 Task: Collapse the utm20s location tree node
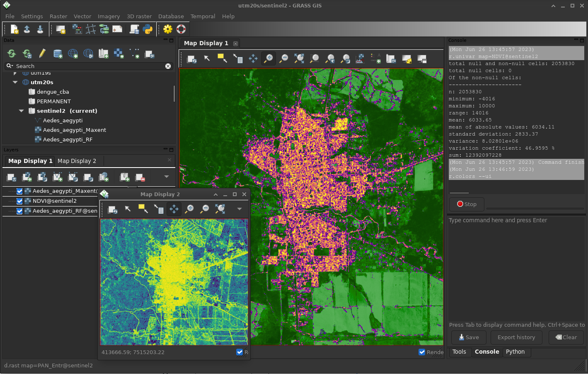pos(15,82)
